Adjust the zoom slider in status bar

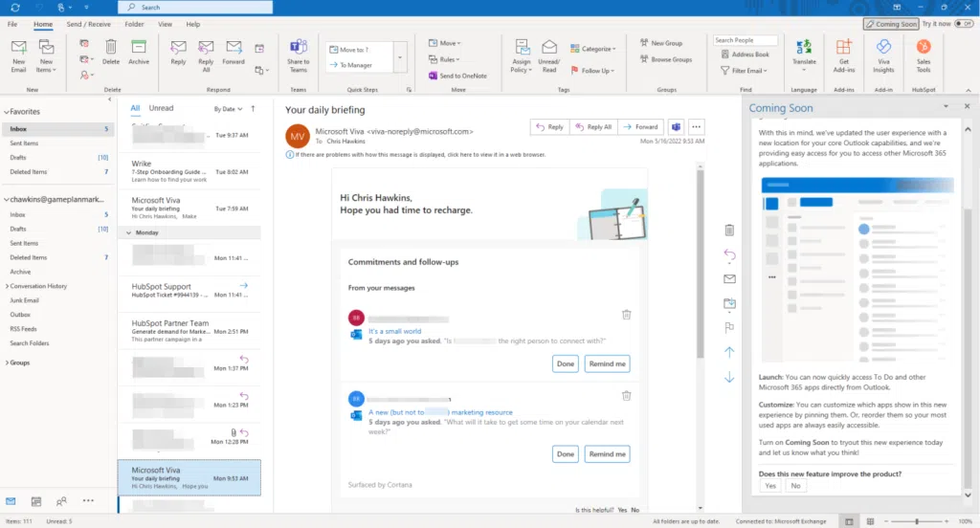[916, 521]
